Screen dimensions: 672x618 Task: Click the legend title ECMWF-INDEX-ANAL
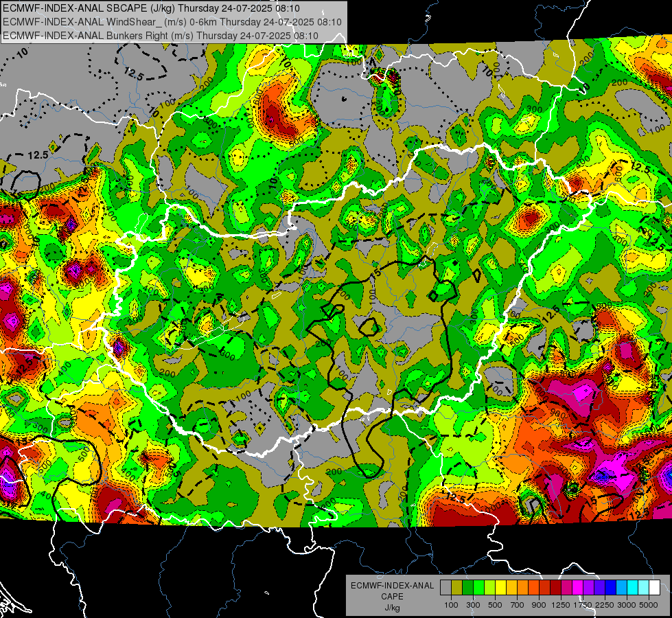392,586
